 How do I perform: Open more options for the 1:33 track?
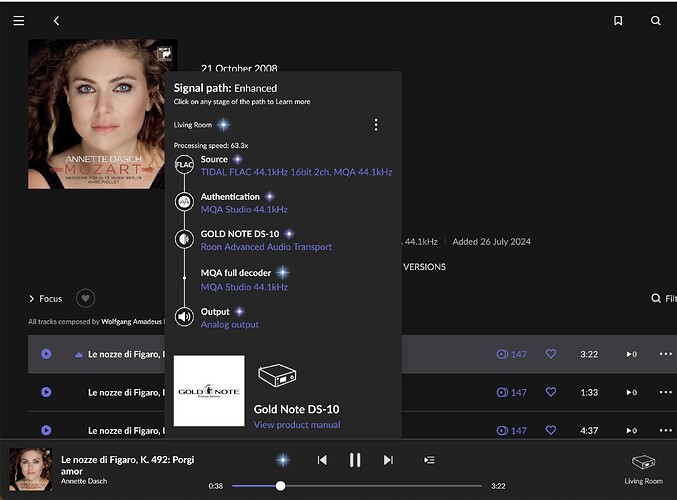[x=665, y=392]
